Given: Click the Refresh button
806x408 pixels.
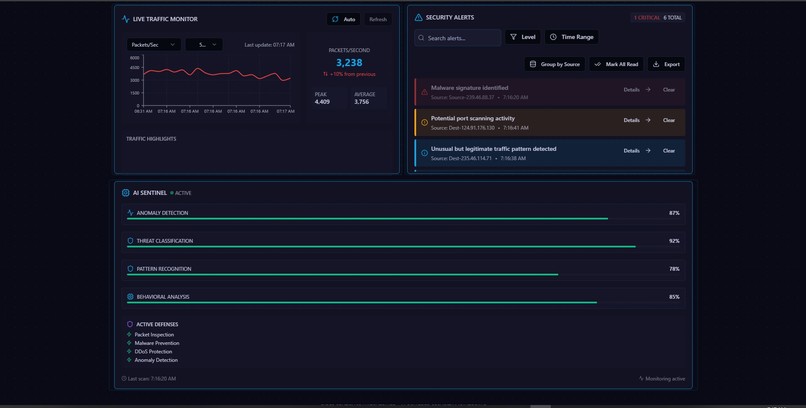Looking at the screenshot, I should click(x=378, y=20).
